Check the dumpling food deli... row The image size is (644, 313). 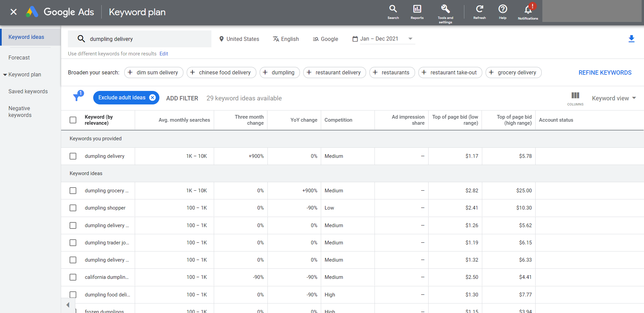[x=73, y=295]
